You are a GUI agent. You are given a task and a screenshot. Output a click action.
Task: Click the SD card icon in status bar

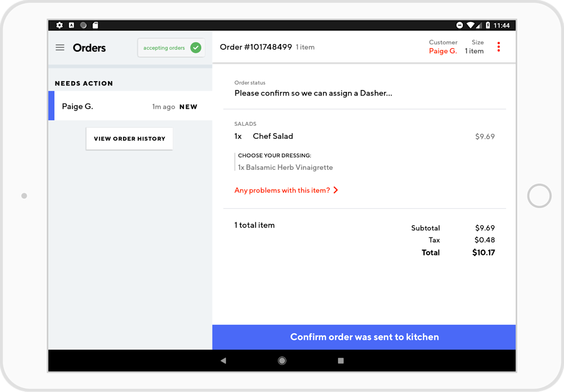pos(95,25)
